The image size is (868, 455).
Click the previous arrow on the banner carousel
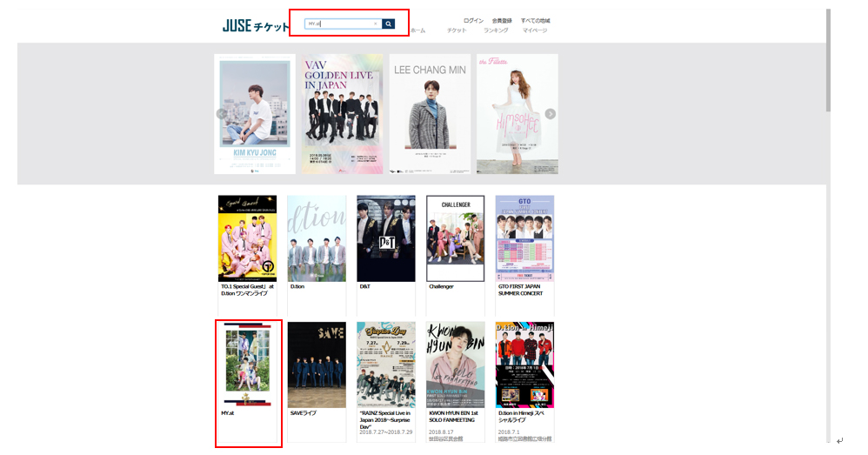[x=221, y=113]
